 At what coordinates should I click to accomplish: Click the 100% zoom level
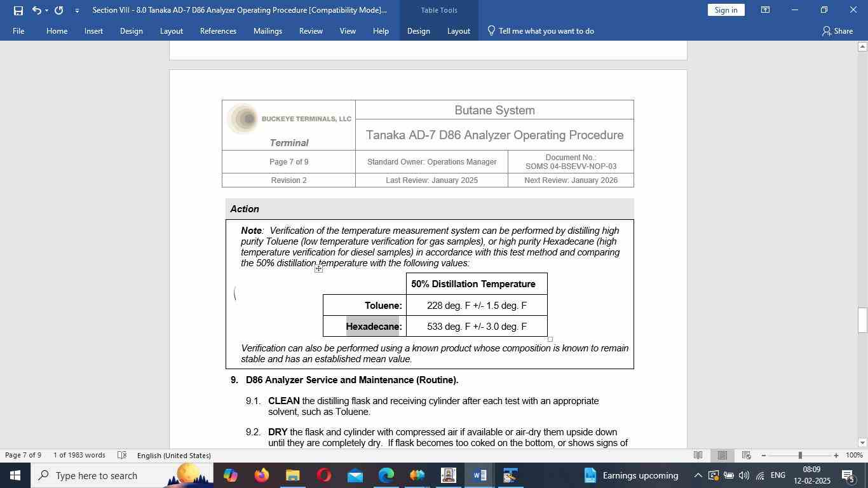tap(854, 456)
